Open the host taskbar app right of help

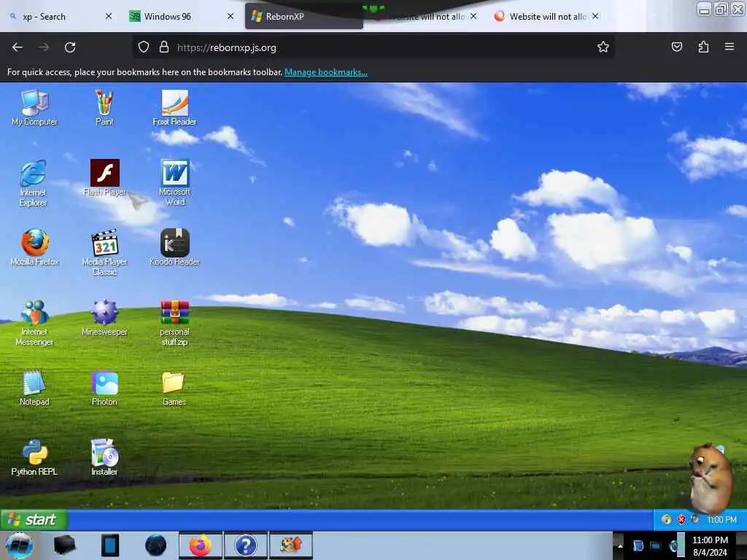pos(291,545)
